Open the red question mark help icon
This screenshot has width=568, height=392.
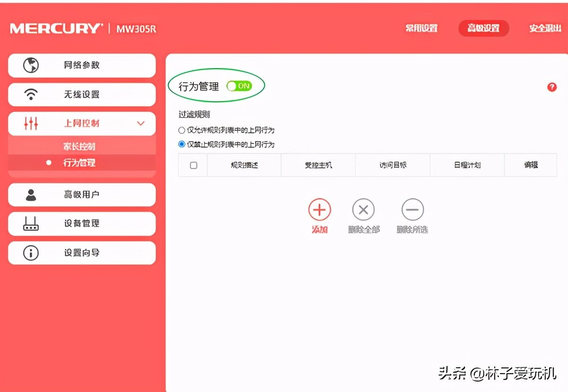pos(551,87)
